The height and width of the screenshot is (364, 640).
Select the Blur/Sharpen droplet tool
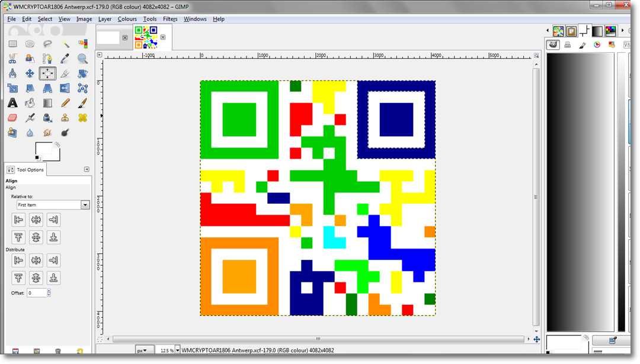(30, 133)
